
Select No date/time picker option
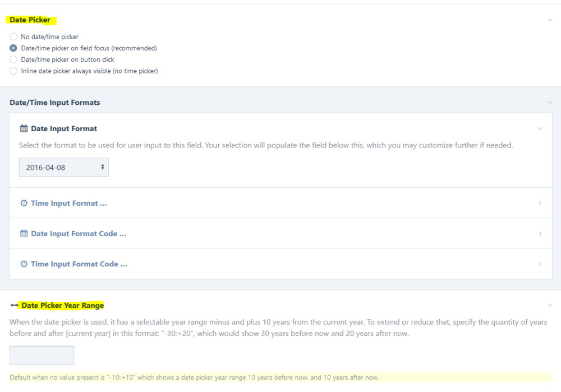pos(13,36)
